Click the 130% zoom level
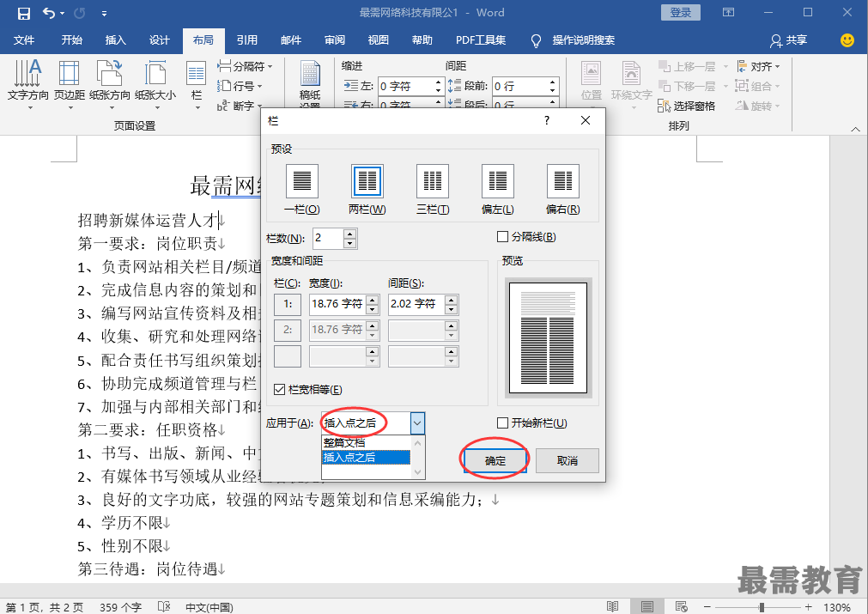868x614 pixels. (x=837, y=607)
